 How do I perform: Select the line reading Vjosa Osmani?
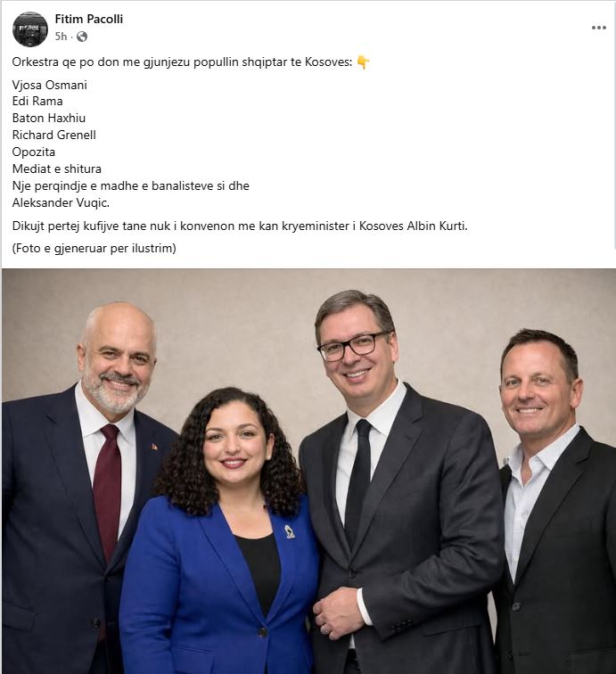[49, 85]
